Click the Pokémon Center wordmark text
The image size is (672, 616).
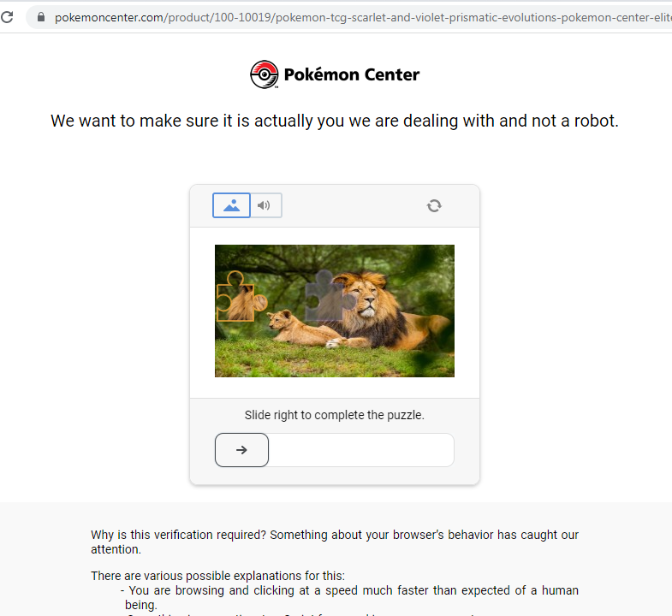click(352, 75)
